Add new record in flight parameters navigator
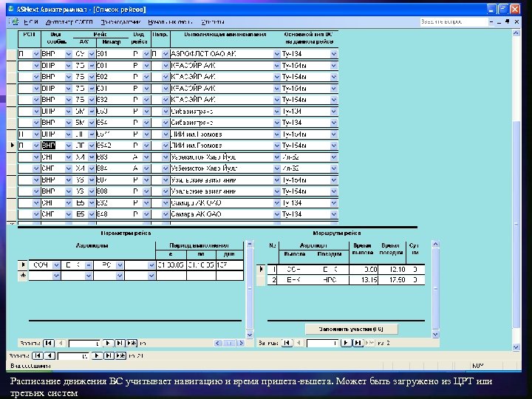This screenshot has width=532, height=399. (x=132, y=344)
